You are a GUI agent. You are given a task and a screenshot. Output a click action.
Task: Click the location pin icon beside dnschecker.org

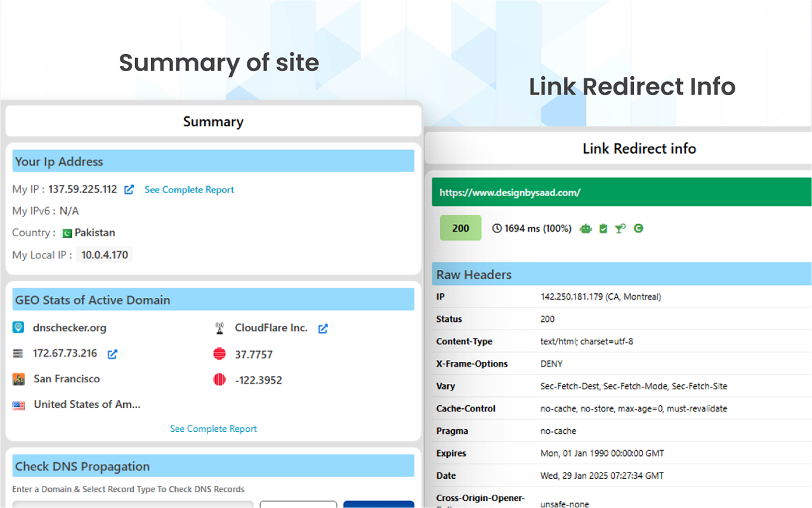17,328
